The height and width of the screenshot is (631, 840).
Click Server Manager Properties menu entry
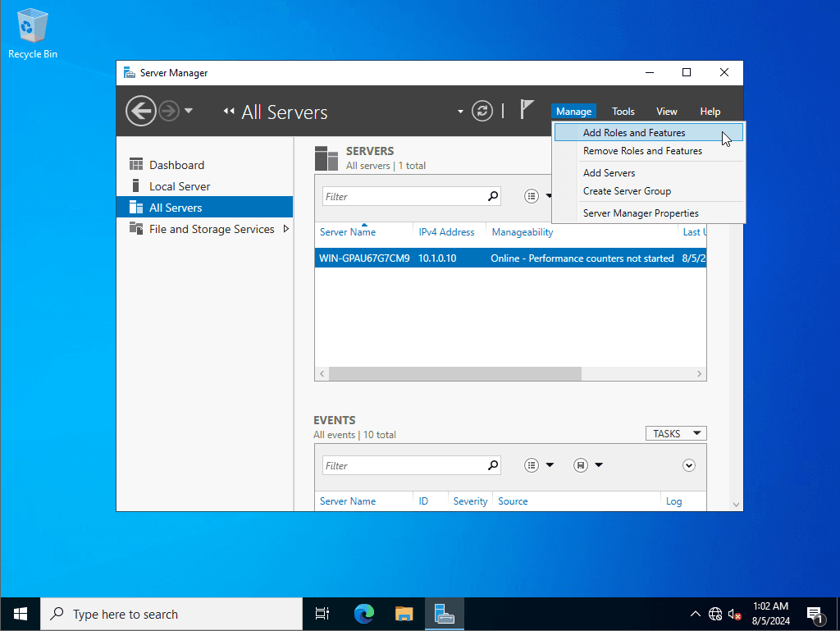click(641, 213)
